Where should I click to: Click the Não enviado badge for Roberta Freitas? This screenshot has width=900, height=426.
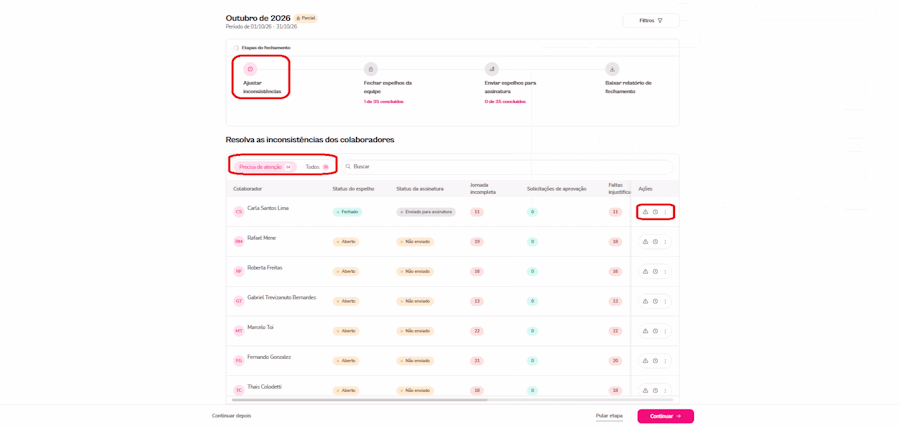415,272
